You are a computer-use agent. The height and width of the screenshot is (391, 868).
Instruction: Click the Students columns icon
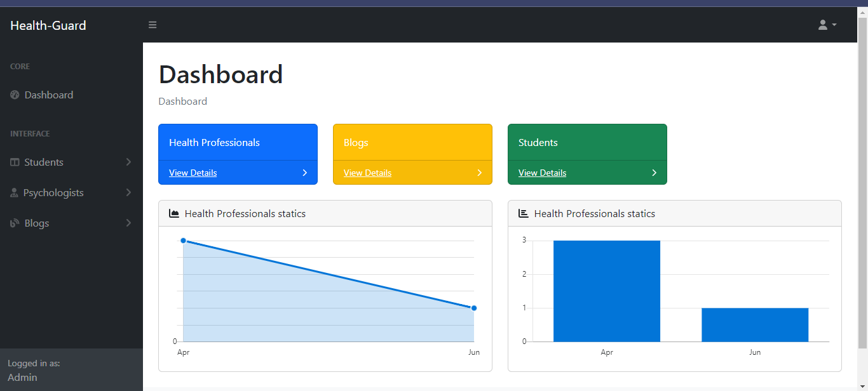pyautogui.click(x=15, y=162)
